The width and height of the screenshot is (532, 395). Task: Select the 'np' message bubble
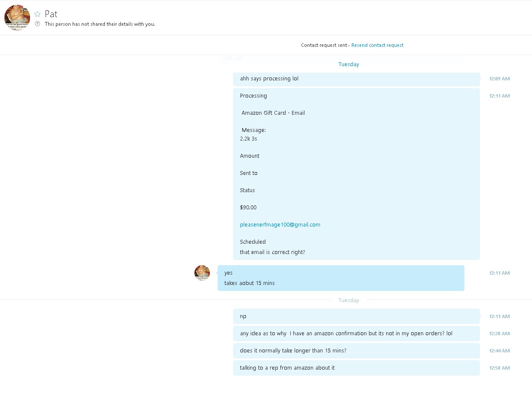coord(357,316)
